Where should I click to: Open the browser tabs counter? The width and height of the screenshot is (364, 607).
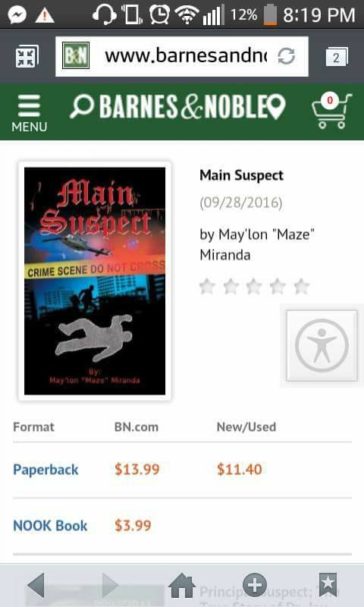point(337,57)
